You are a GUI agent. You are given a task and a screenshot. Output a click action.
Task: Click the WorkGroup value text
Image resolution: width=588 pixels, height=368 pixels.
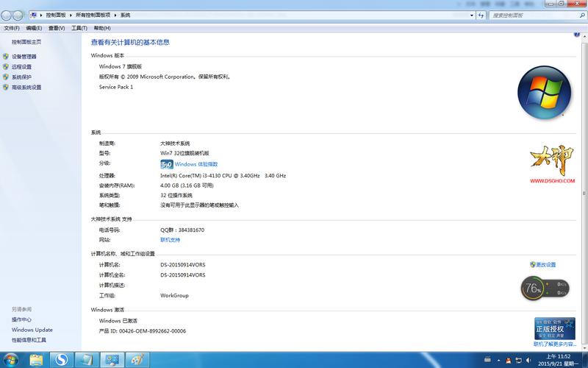pos(174,296)
